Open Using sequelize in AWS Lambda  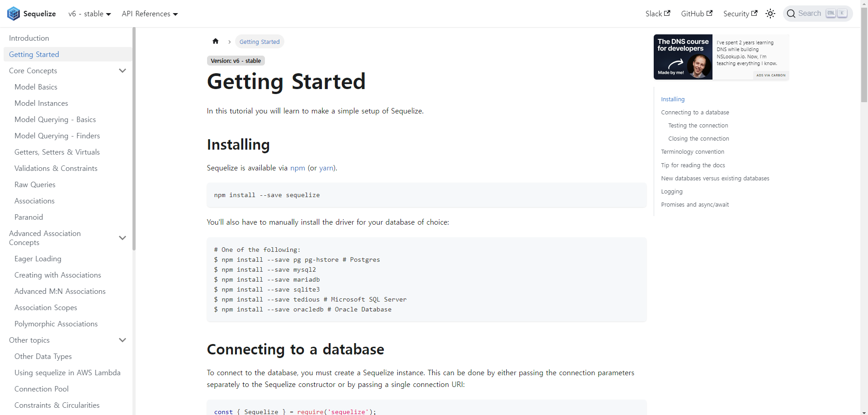pos(67,373)
